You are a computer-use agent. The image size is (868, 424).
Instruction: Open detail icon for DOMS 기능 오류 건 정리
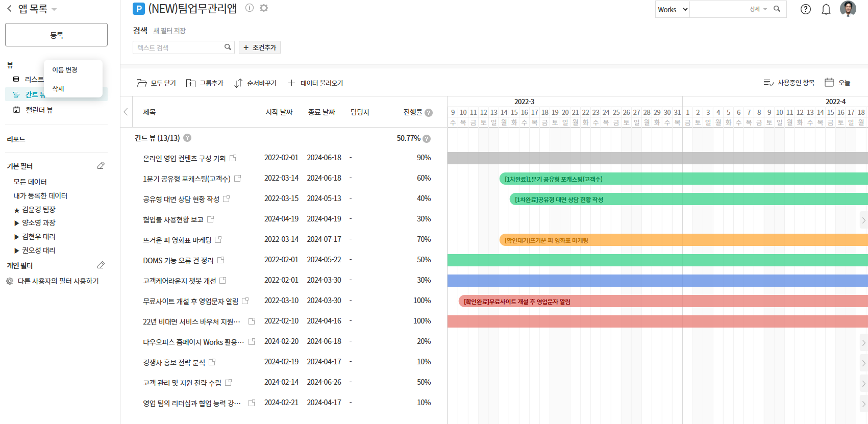[x=221, y=260]
